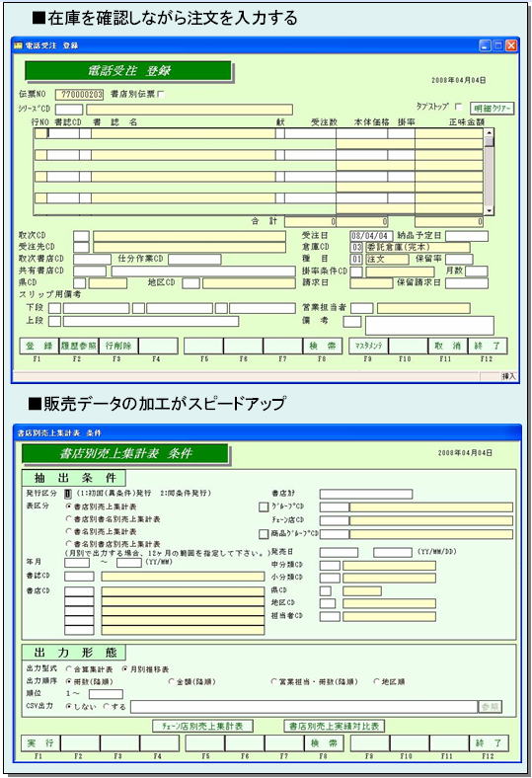
Task: Set CSV出力 to する
Action: [x=107, y=706]
